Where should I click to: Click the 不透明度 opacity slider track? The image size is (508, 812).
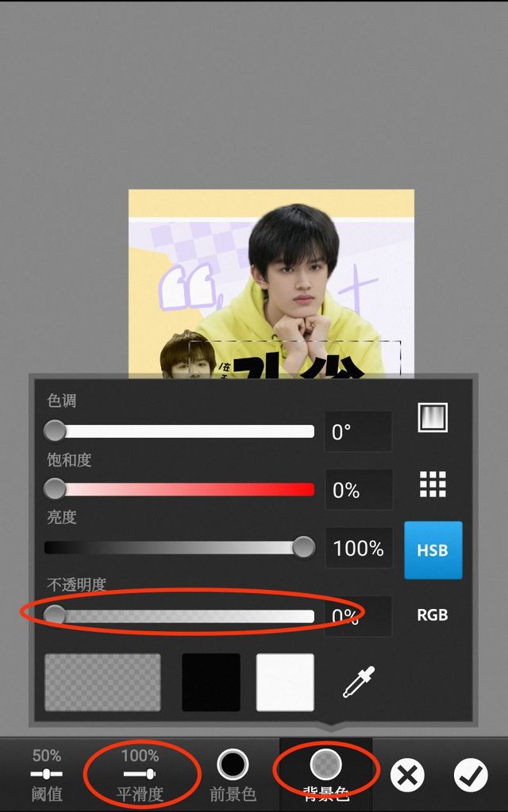pyautogui.click(x=179, y=615)
